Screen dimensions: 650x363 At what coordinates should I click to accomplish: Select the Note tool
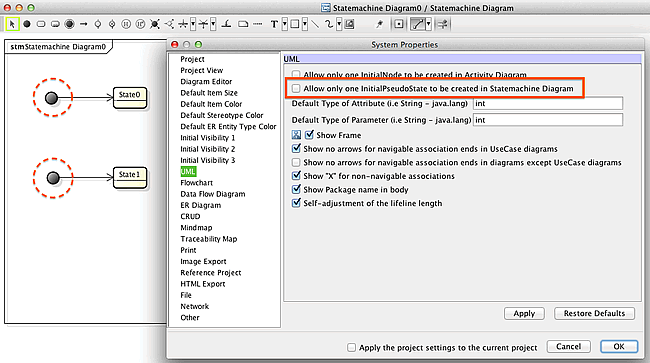[x=243, y=24]
